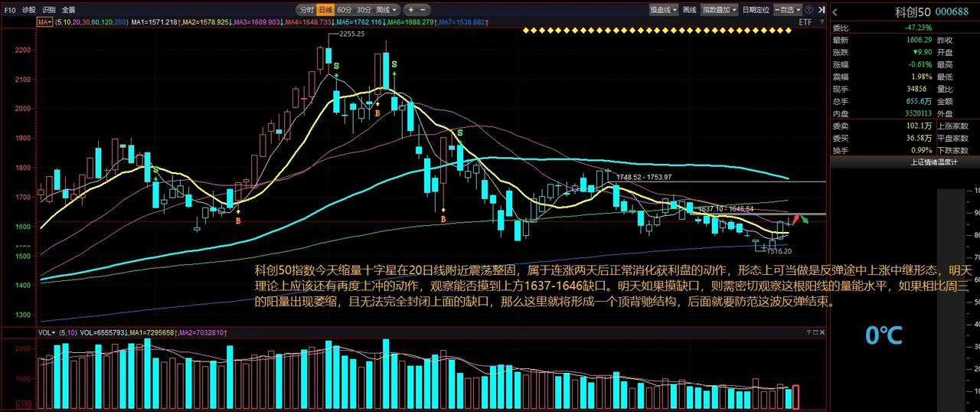Open the 自选 watchlist dropdown
Screen dimensions: 980x412
click(787, 10)
